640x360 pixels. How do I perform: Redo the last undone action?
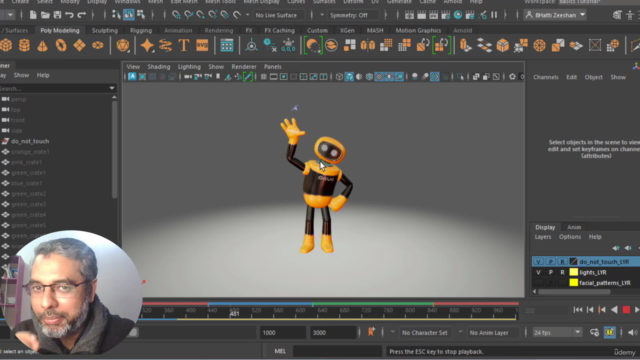coord(82,15)
